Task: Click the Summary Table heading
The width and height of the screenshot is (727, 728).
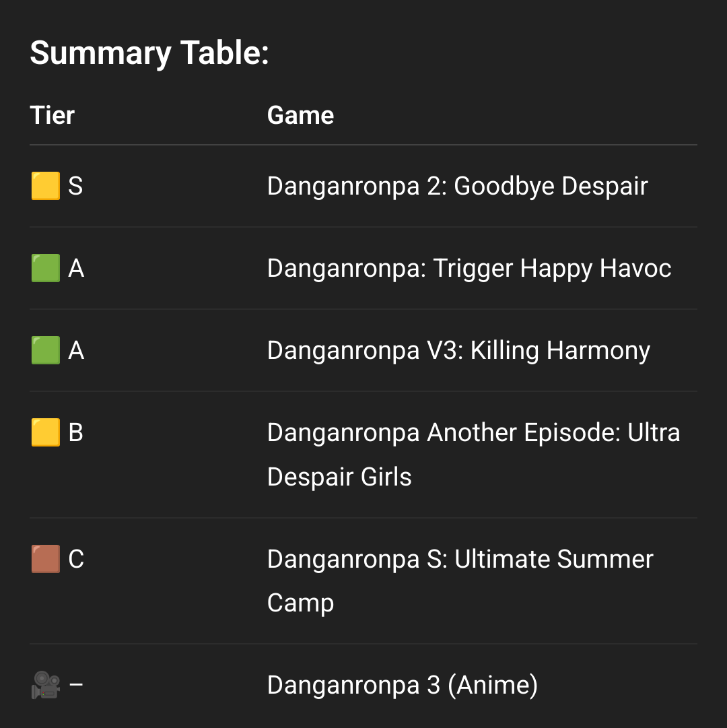Action: [149, 53]
